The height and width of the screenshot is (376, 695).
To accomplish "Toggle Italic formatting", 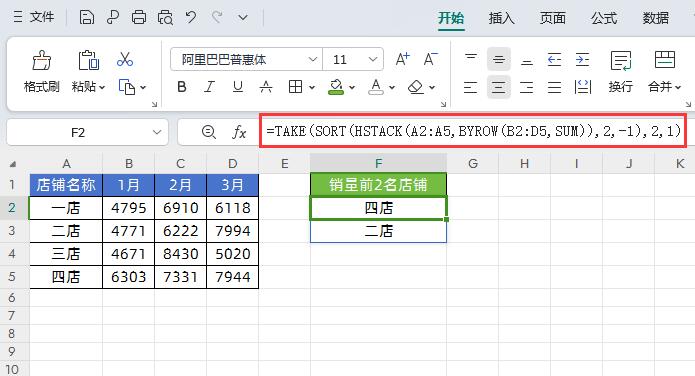I will pos(209,87).
